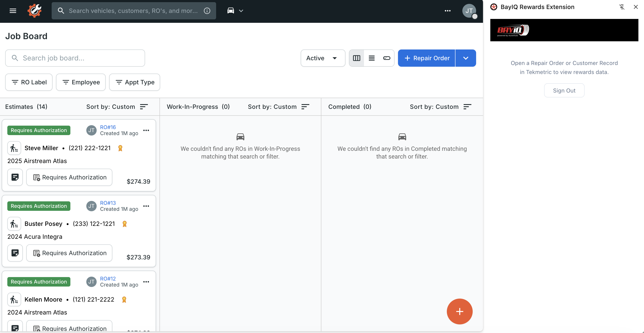Click the $274.39 total on RO#16
The height and width of the screenshot is (333, 644).
pos(138,181)
